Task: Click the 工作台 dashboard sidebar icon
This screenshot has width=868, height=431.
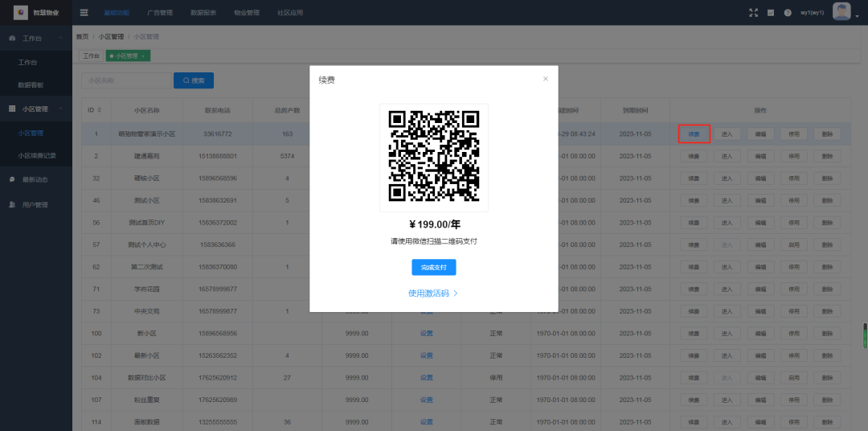Action: (x=12, y=39)
